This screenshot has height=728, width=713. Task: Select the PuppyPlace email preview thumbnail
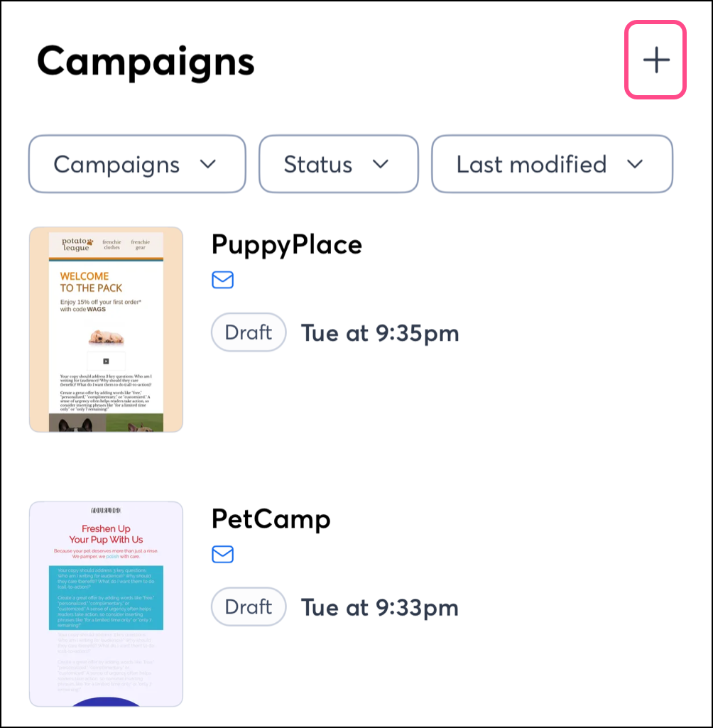click(x=106, y=330)
